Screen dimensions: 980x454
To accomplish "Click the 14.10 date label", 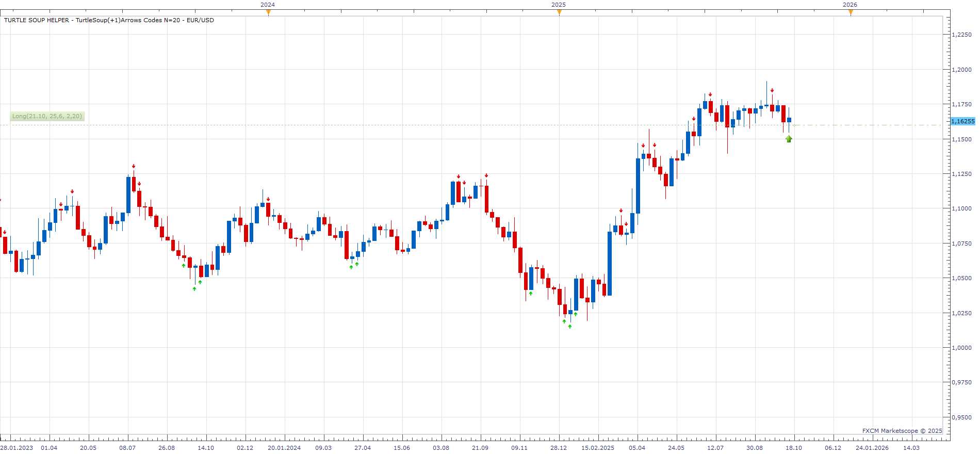I will click(206, 448).
